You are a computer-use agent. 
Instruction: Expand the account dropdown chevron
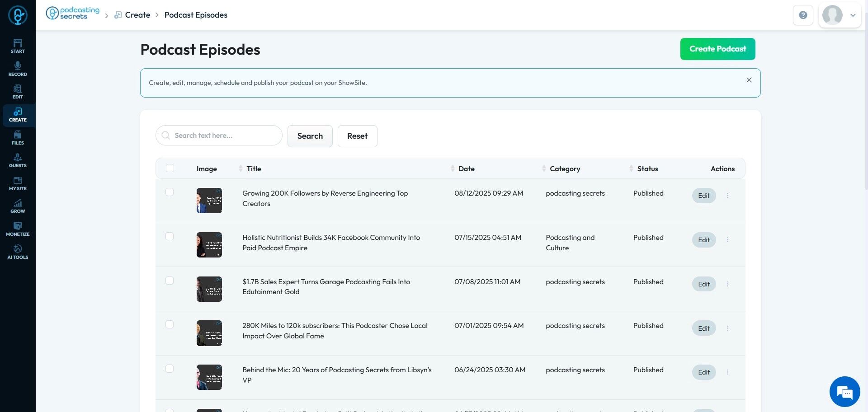[x=853, y=15]
